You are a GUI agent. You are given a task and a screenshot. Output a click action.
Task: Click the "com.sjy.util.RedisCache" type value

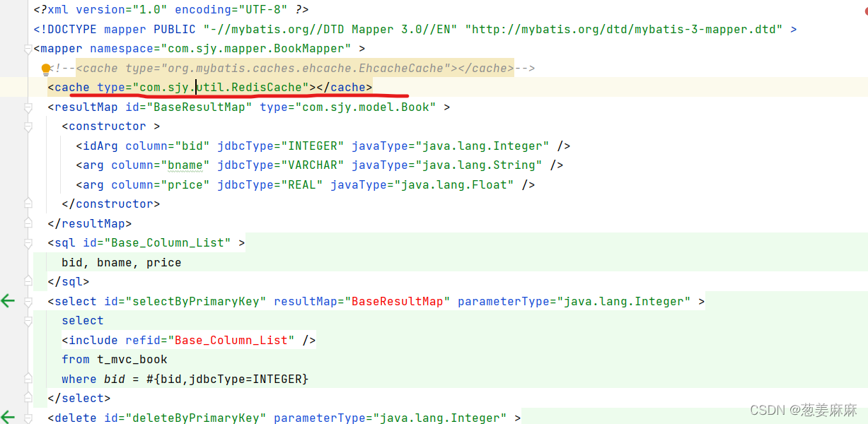click(221, 88)
